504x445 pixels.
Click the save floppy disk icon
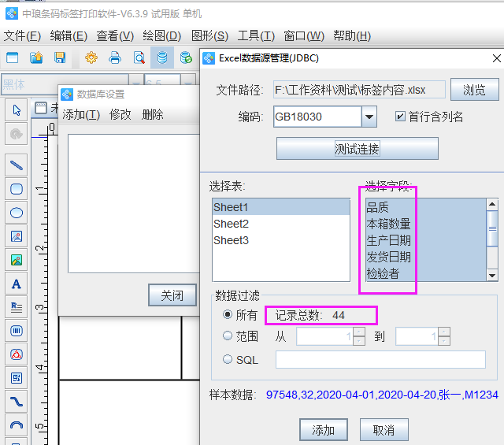pyautogui.click(x=60, y=57)
